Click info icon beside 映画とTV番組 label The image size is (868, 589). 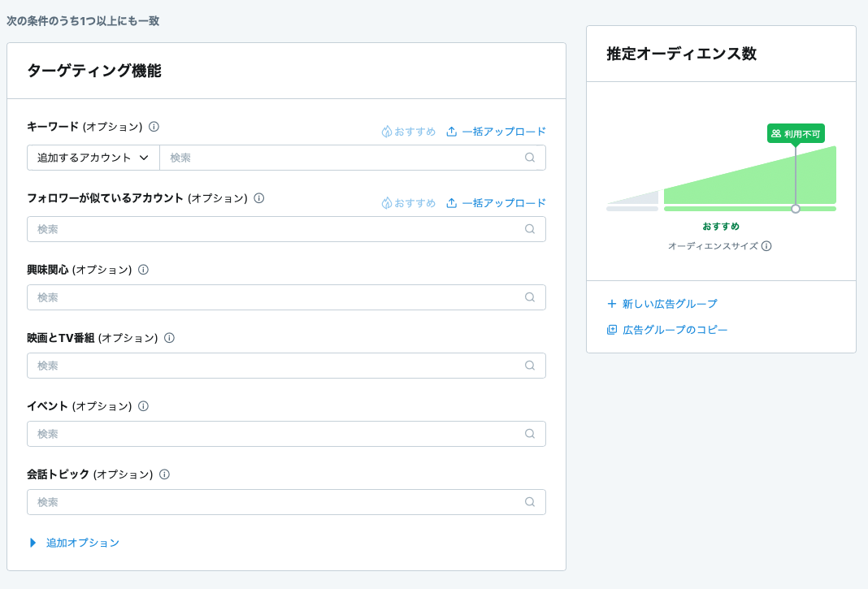[x=169, y=338]
